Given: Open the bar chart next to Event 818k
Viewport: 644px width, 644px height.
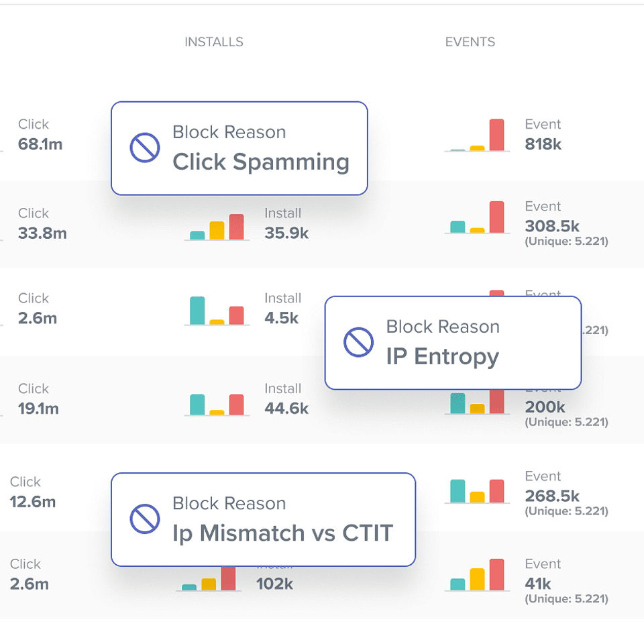Looking at the screenshot, I should [477, 136].
